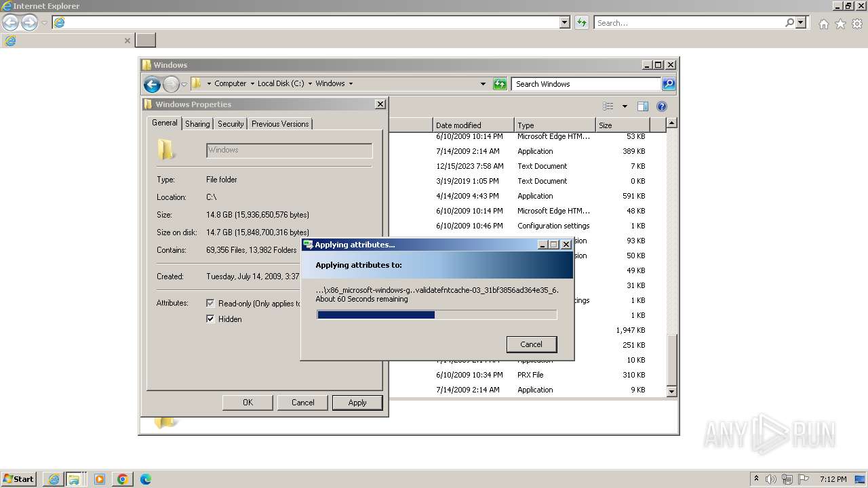This screenshot has width=868, height=488.
Task: Select row dated 3/19/2019 1:05 PM
Action: pos(529,181)
